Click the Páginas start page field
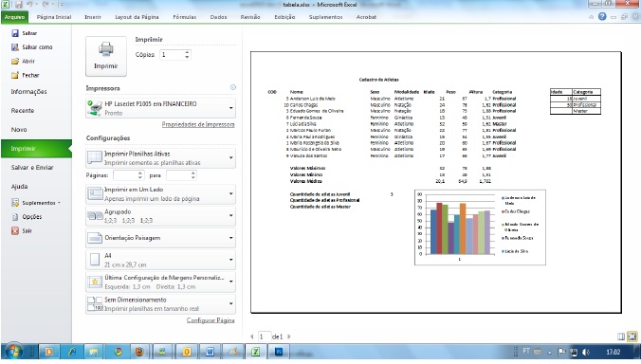 coord(125,175)
